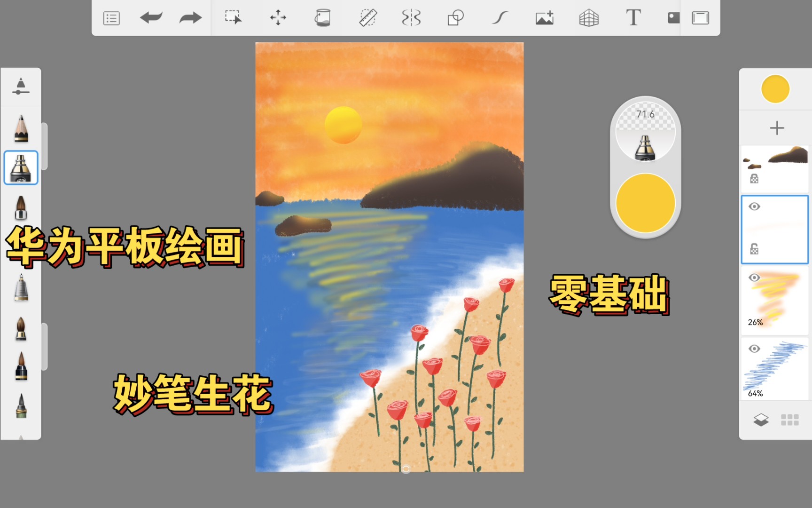The width and height of the screenshot is (812, 508).
Task: Redo the undone action
Action: pos(190,17)
